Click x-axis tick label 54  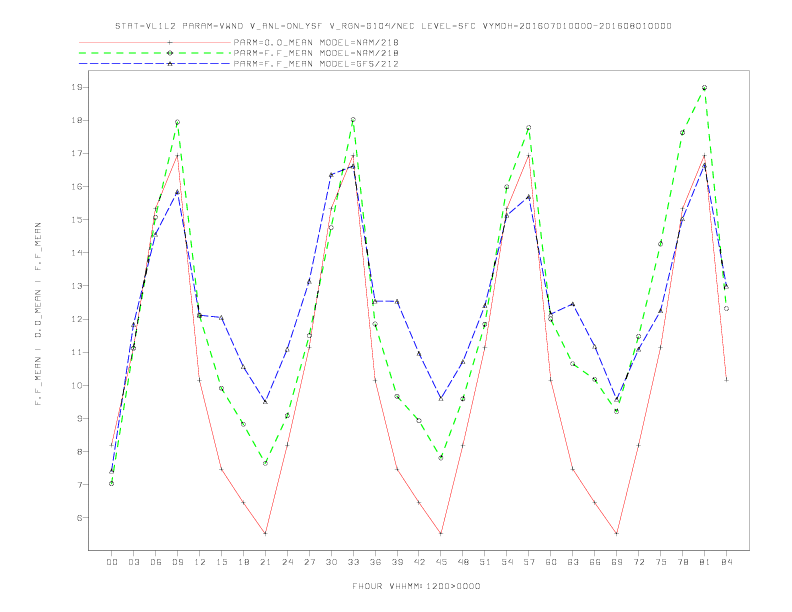tap(507, 562)
